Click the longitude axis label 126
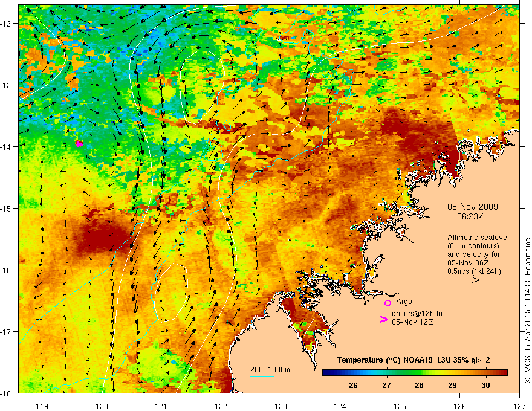Viewport: 532px width, 411px height. tap(459, 406)
